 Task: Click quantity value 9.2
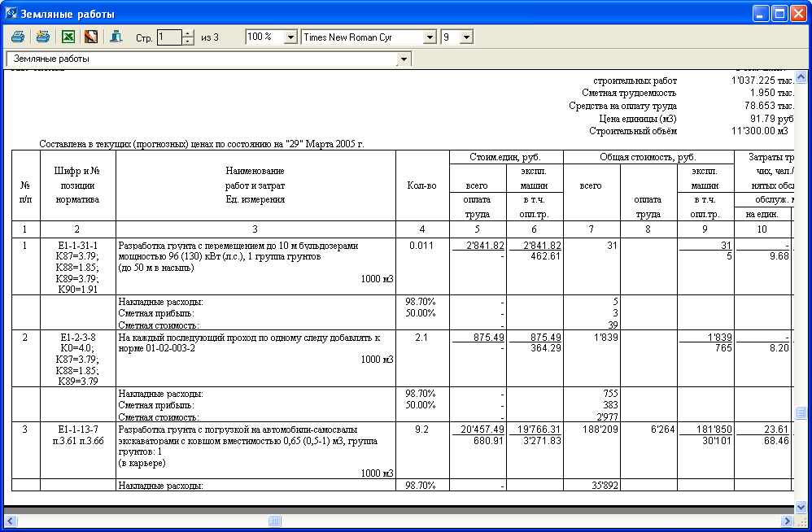[x=421, y=430]
